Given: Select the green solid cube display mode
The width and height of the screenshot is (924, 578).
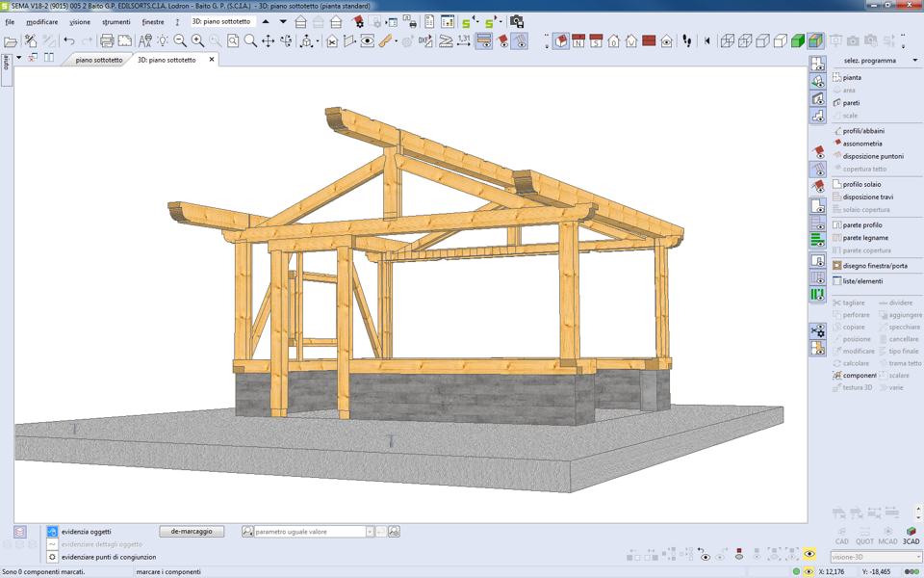Looking at the screenshot, I should (798, 41).
